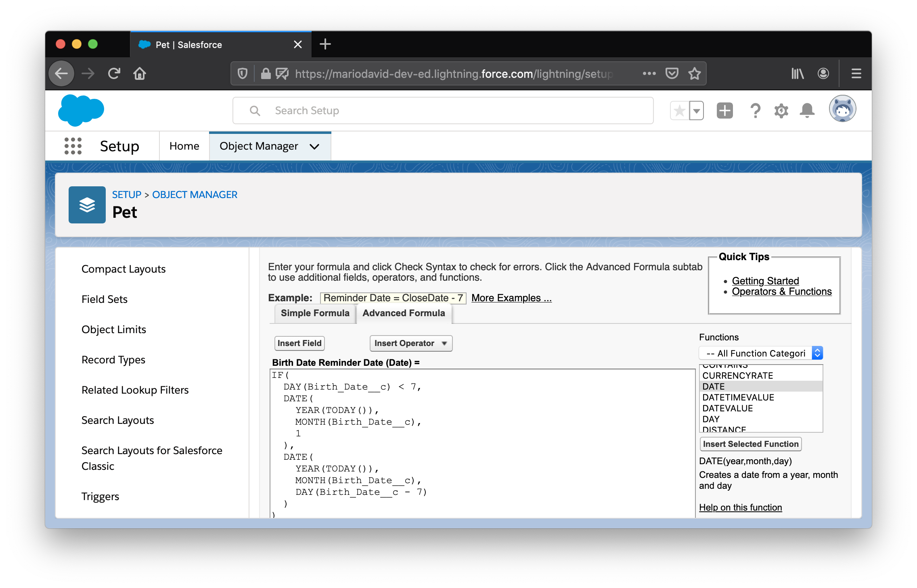The height and width of the screenshot is (588, 917).
Task: Click the OBJECT MANAGER breadcrumb link
Action: pos(195,195)
